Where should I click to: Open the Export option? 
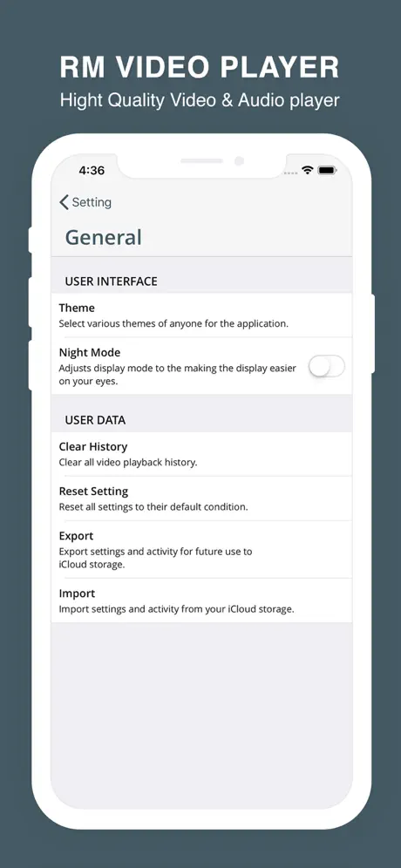[201, 550]
